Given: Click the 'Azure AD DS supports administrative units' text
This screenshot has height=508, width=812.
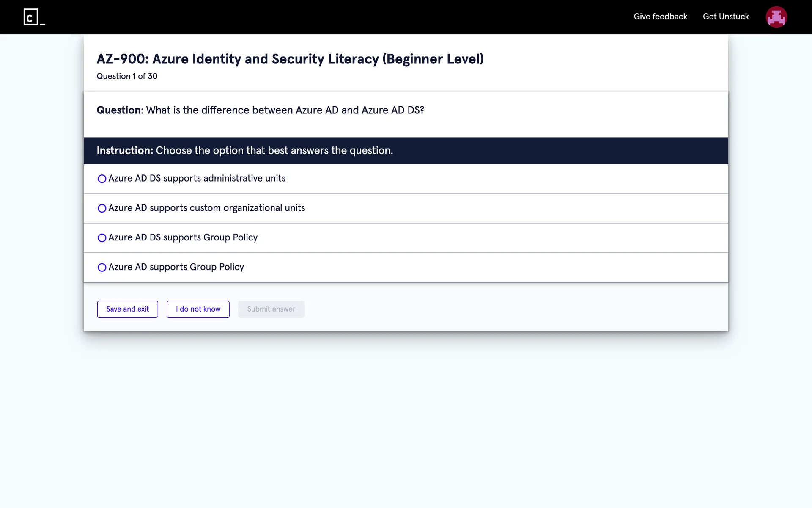Looking at the screenshot, I should [x=197, y=178].
